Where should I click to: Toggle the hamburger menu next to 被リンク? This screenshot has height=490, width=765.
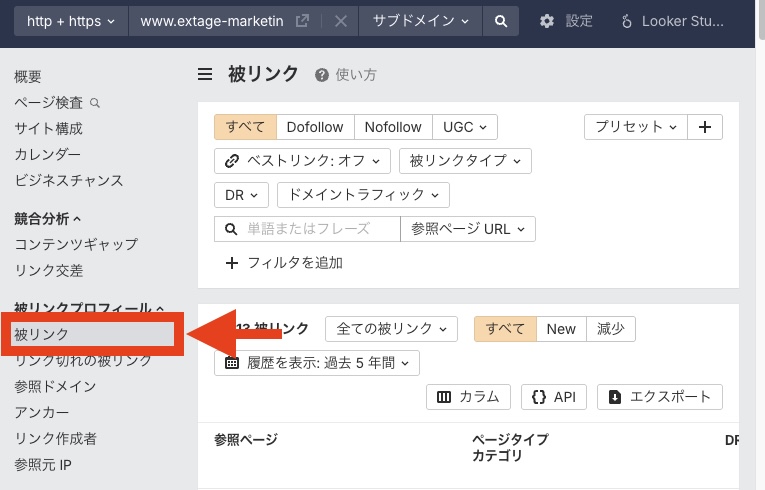pos(205,74)
